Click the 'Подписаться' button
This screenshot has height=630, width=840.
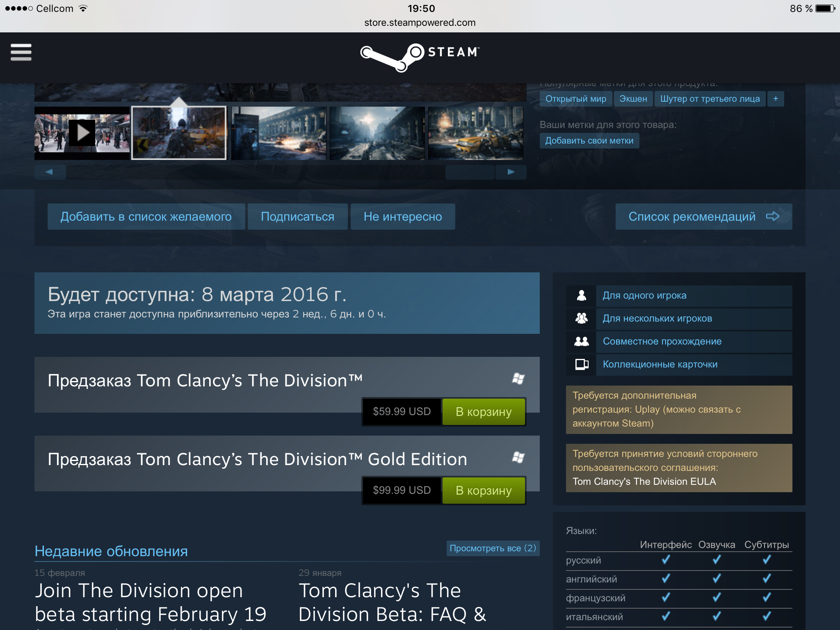coord(298,217)
